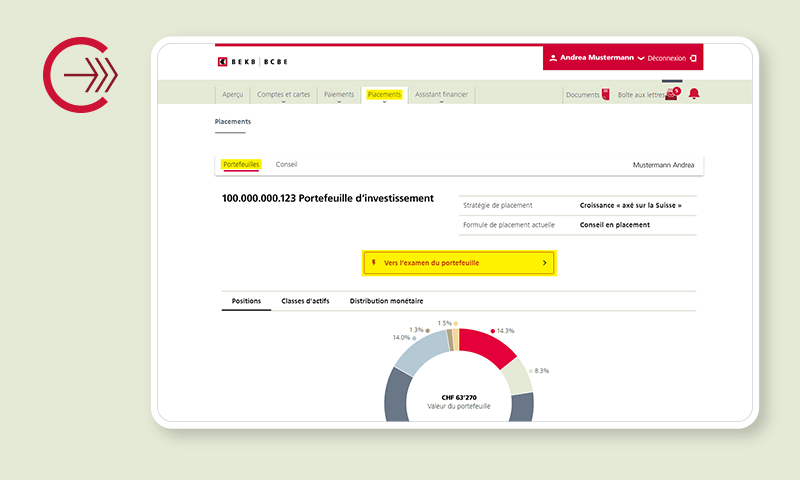Select the Distribution monétaire tab
The height and width of the screenshot is (480, 800).
pos(386,301)
